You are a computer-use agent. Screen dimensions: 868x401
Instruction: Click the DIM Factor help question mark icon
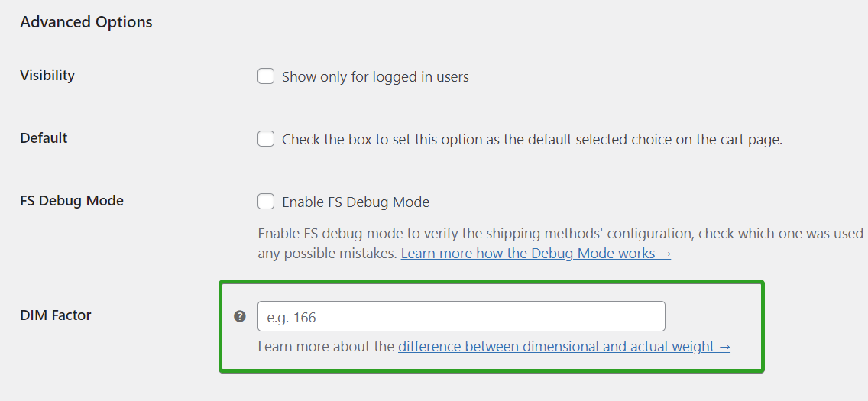[240, 316]
